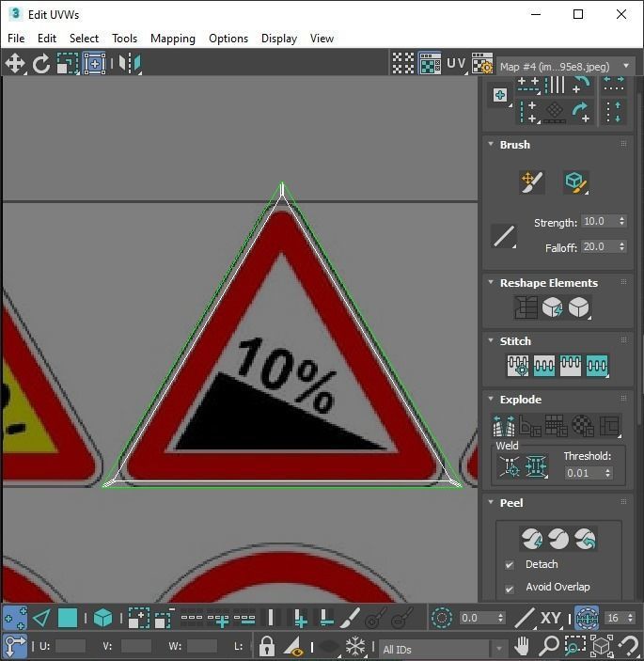644x661 pixels.
Task: Toggle Soft Selection circle icon
Action: pyautogui.click(x=442, y=619)
